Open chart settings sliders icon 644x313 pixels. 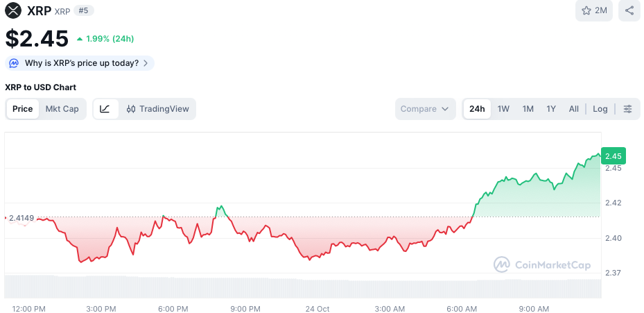tap(627, 109)
